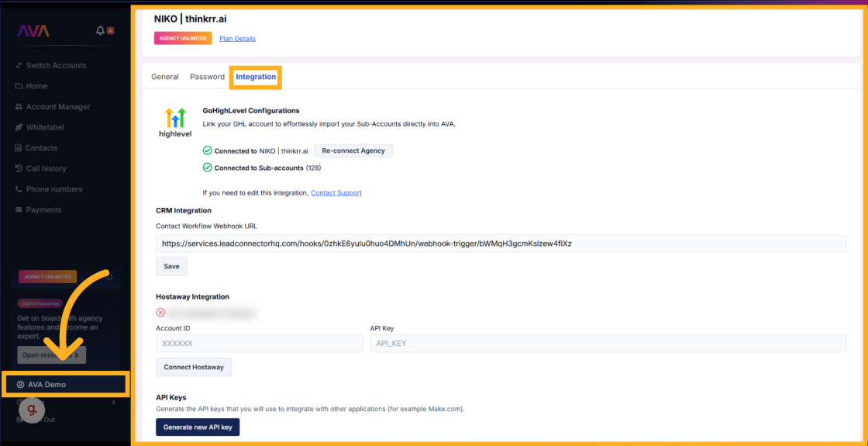Save the CRM webhook URL
This screenshot has width=868, height=446.
point(171,267)
